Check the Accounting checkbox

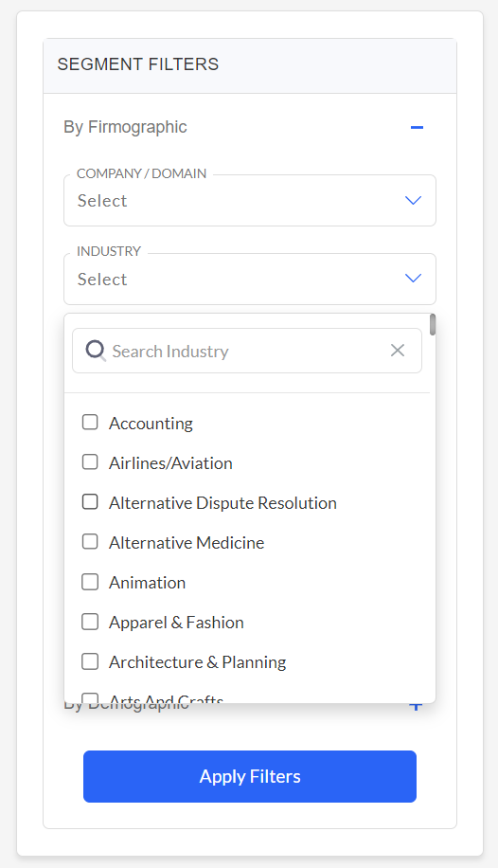(x=90, y=423)
